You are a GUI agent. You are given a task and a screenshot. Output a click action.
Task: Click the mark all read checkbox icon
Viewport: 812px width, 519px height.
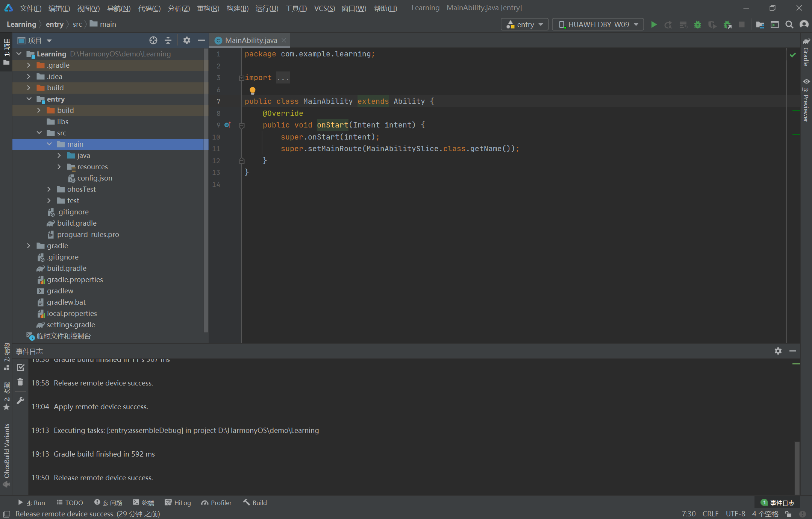tap(20, 367)
